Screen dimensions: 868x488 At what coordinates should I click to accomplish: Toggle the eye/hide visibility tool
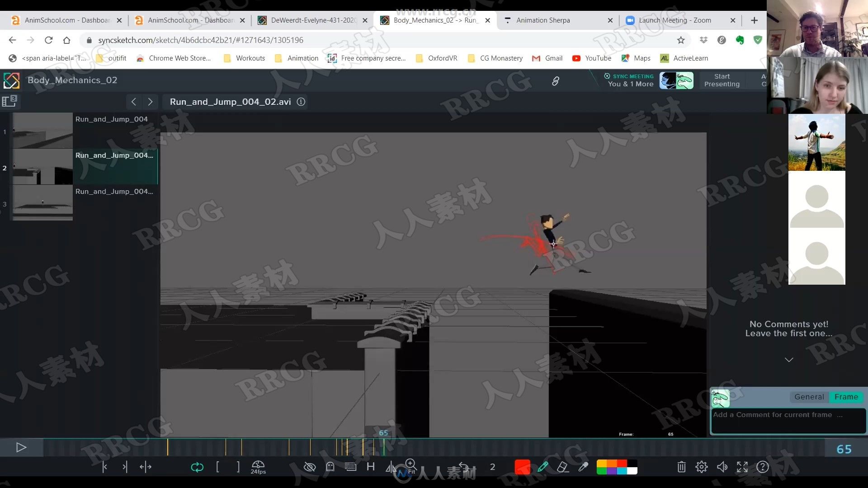(309, 467)
